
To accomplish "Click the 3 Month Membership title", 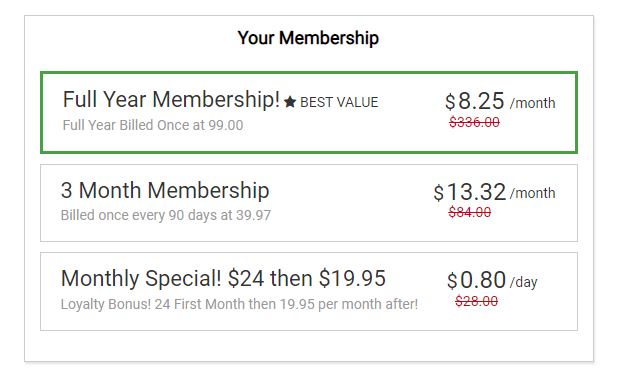I will tap(165, 190).
